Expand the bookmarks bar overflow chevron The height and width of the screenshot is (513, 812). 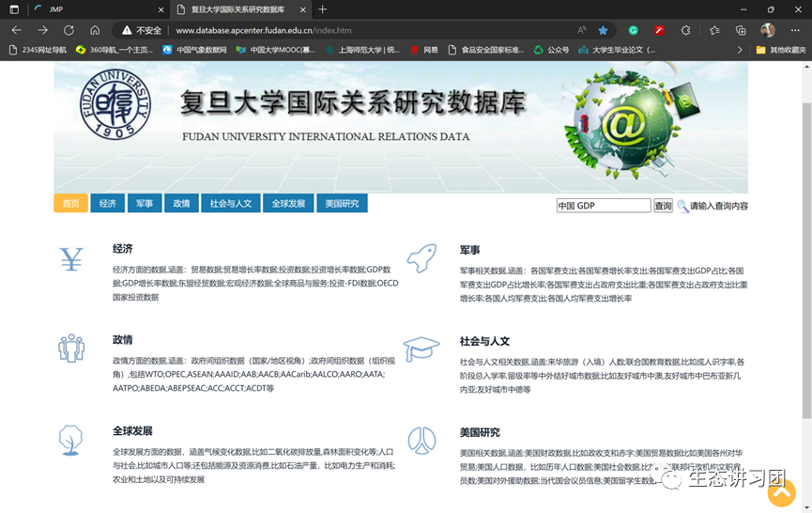(x=740, y=50)
